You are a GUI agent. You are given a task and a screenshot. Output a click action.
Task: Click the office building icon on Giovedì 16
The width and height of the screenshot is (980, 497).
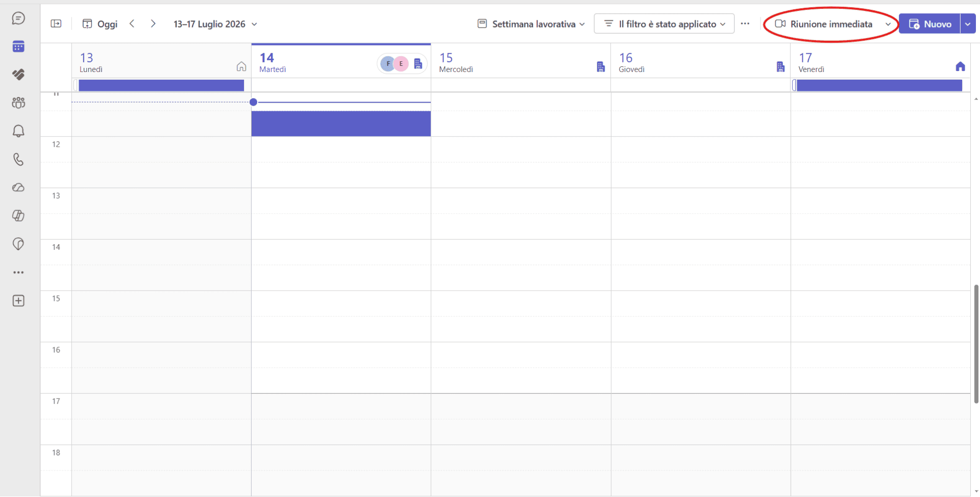coord(780,66)
